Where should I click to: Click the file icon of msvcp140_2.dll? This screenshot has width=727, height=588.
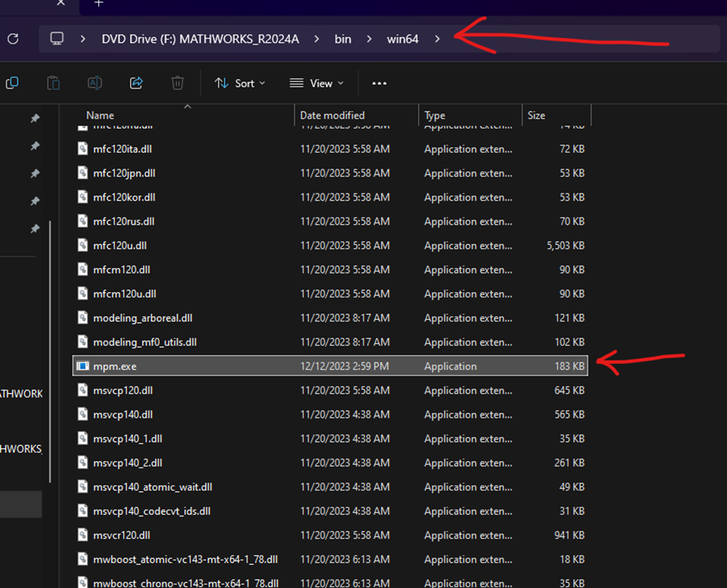click(x=83, y=463)
